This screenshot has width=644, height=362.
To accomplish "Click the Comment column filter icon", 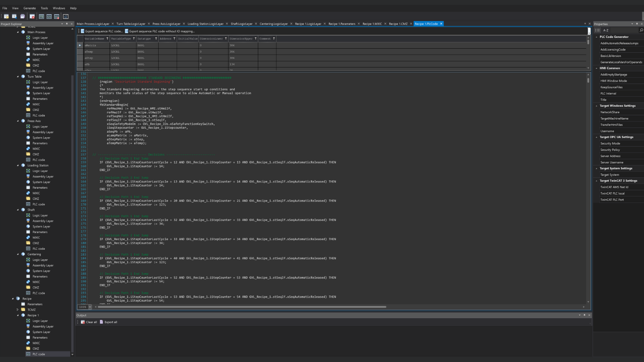I will pos(274,39).
